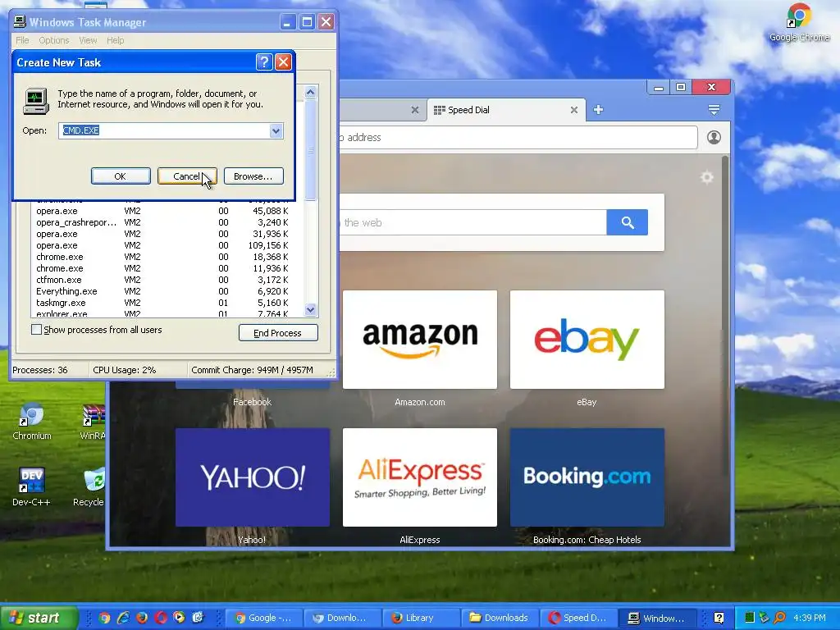Image resolution: width=840 pixels, height=630 pixels.
Task: Click the Opera page vertical scrollbar
Action: (725, 316)
